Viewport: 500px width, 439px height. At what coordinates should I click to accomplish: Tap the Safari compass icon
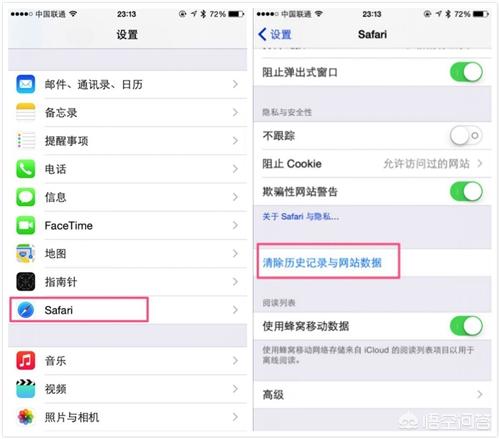26,310
